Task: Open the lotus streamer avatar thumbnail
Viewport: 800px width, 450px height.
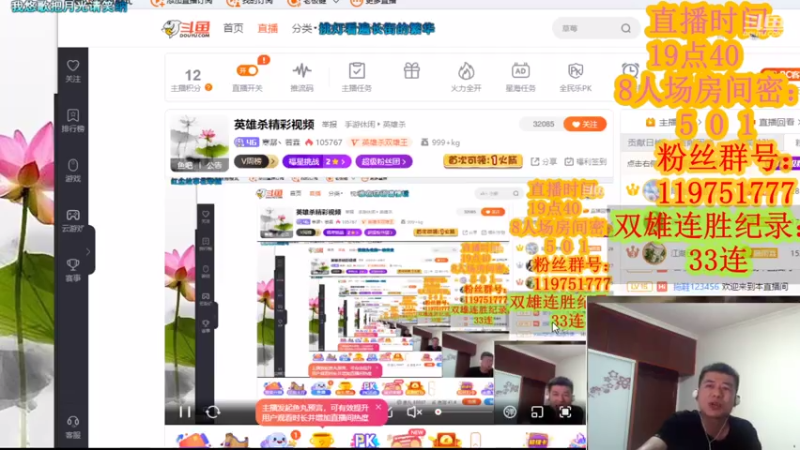Action: (199, 137)
